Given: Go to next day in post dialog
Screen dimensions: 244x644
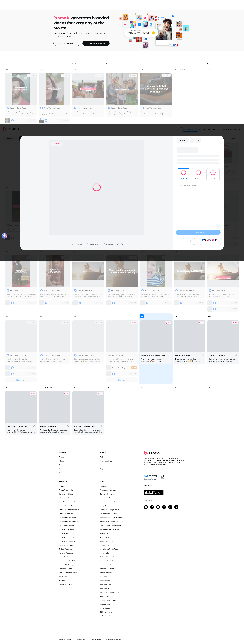Looking at the screenshot, I should 198,140.
